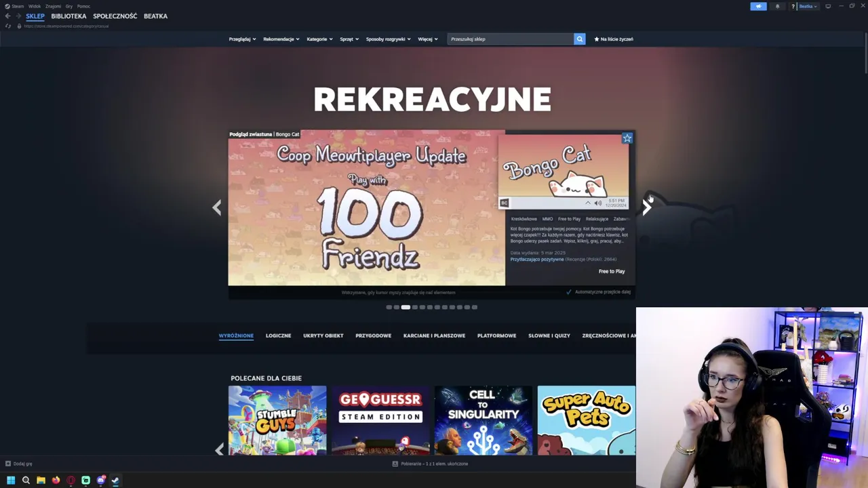The height and width of the screenshot is (488, 868).
Task: Mute speaker icon in Bongo Cat preview
Action: 597,203
